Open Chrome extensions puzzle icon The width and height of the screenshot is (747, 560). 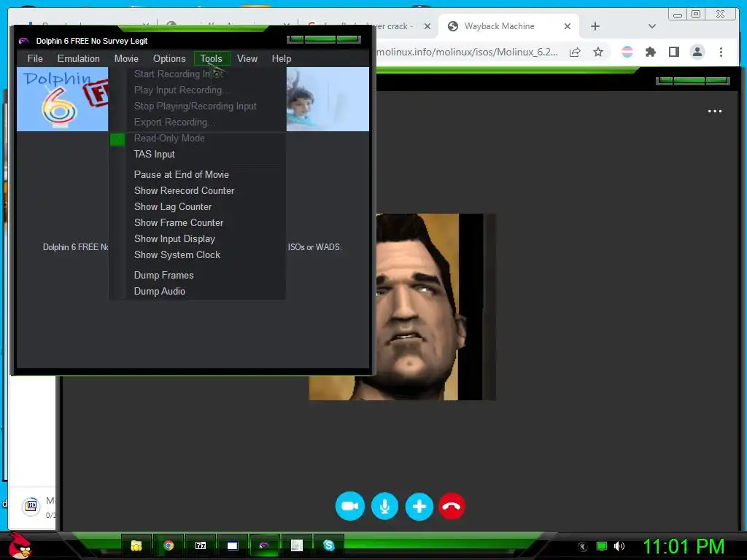coord(650,52)
